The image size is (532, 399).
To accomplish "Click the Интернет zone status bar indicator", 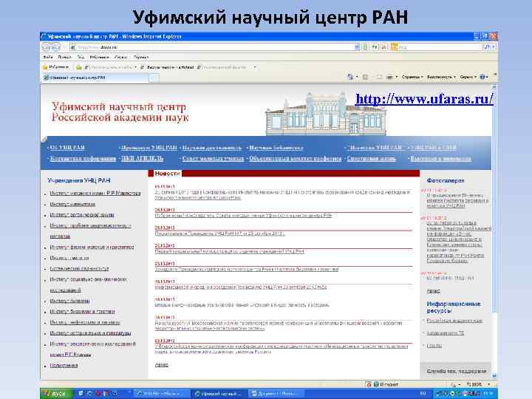I will 386,384.
